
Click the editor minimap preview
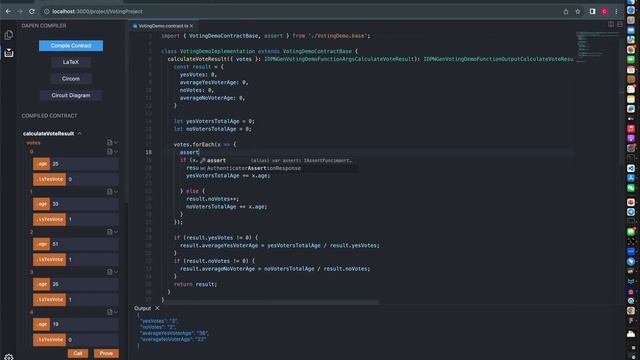coord(598,46)
